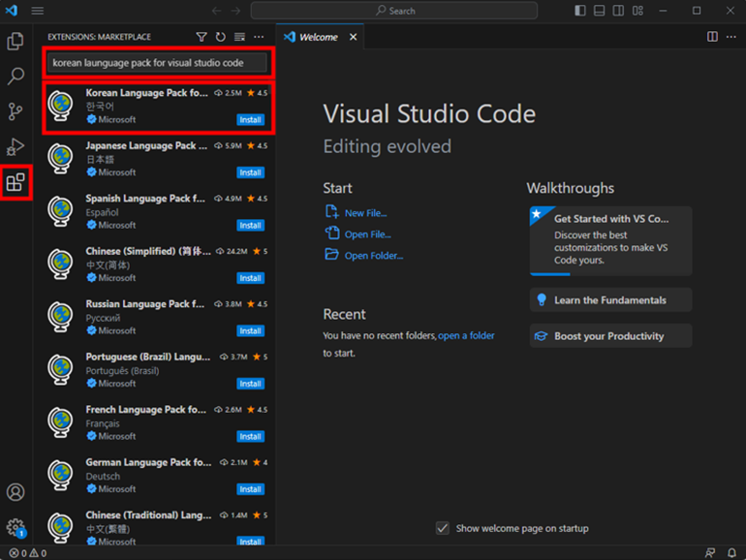Install the Korean Language Pack
Image resolution: width=746 pixels, height=560 pixels.
point(250,119)
